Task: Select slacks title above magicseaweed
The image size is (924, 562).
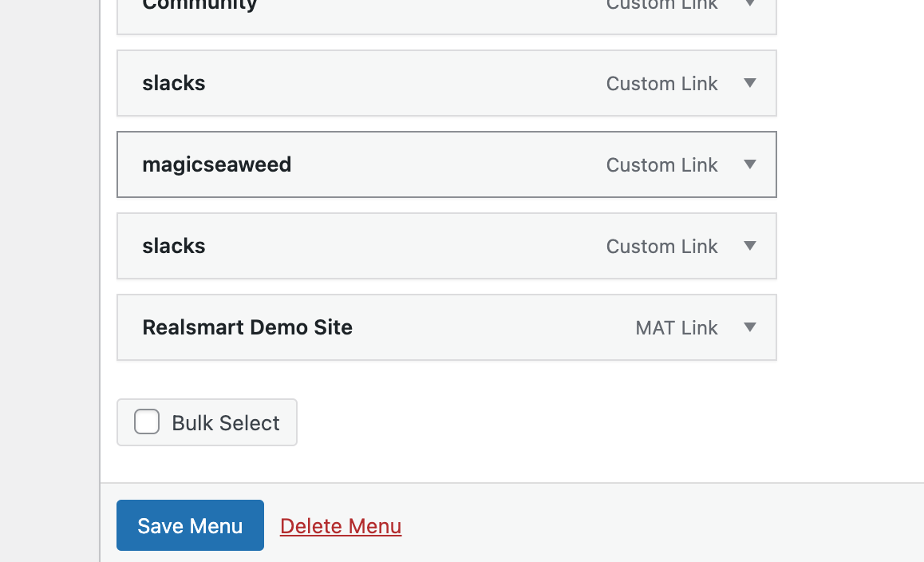Action: [x=174, y=83]
